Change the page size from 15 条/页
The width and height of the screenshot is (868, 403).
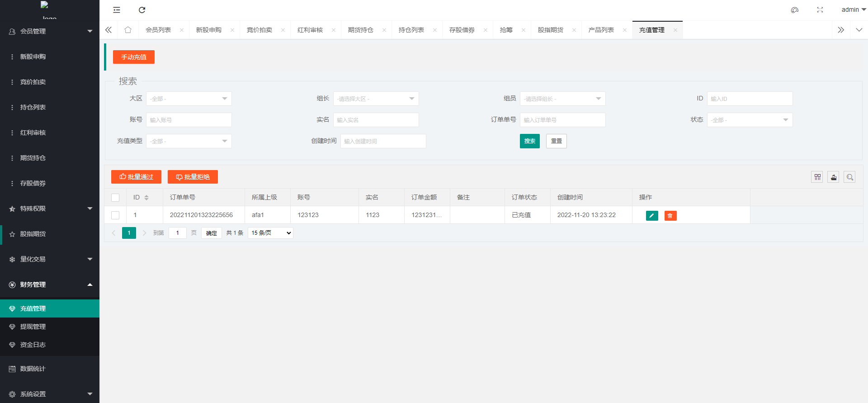point(270,233)
